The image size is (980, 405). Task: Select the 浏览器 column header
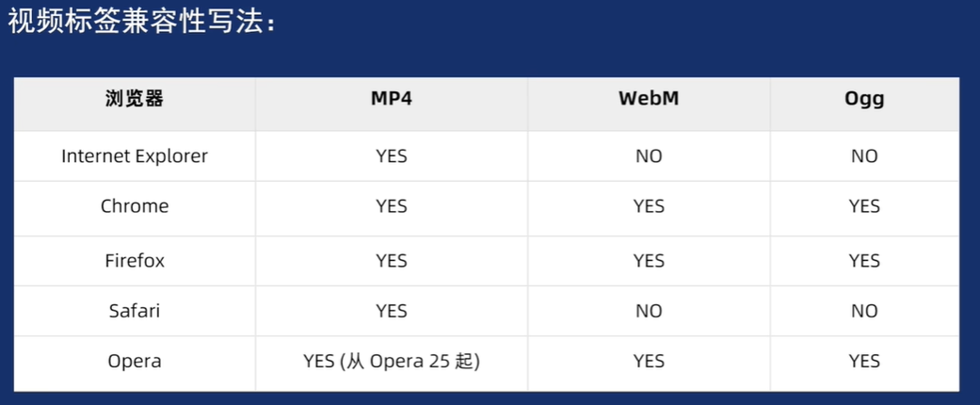(x=135, y=99)
